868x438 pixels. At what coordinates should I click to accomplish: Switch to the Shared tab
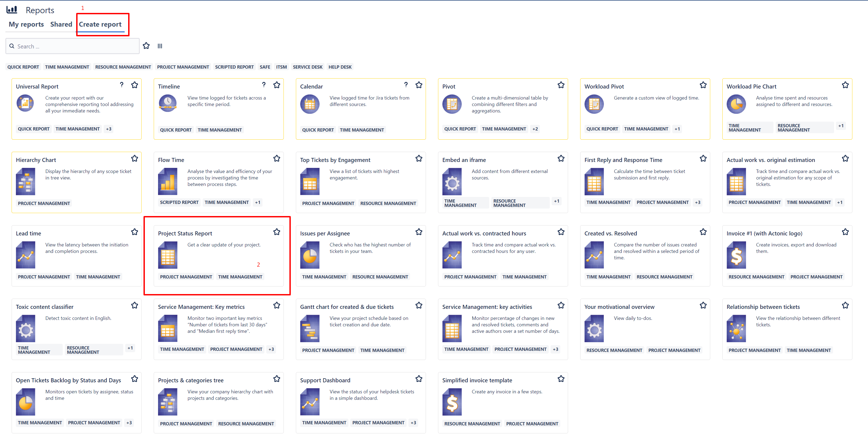(x=61, y=24)
